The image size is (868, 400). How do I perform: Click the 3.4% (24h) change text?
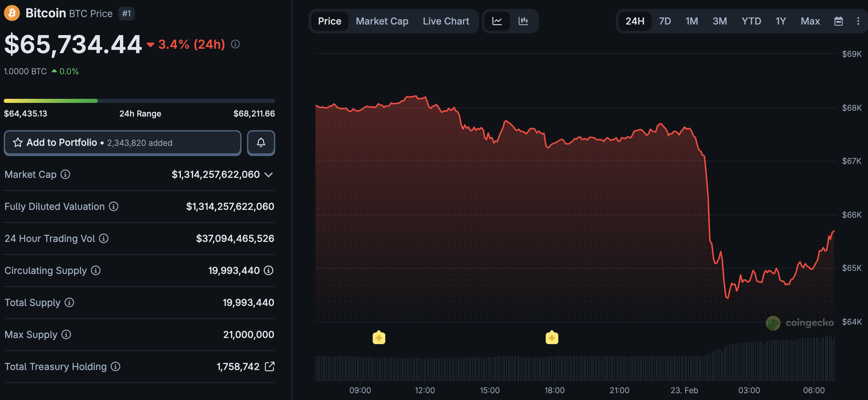click(191, 44)
